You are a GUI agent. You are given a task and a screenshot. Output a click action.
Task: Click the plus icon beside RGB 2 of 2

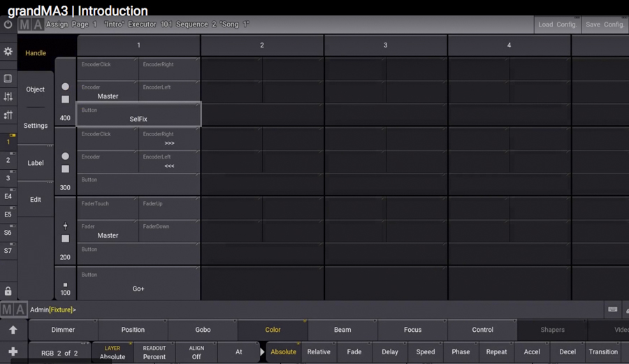coord(13,351)
